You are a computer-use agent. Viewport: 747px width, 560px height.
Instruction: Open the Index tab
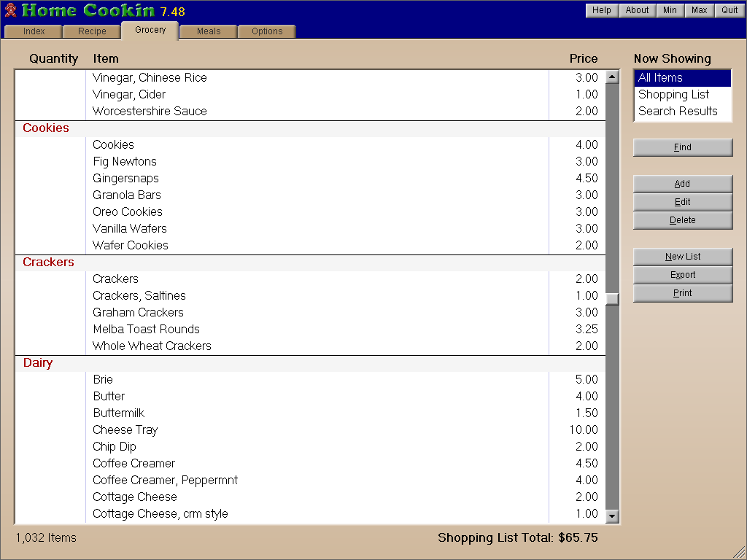(x=34, y=31)
